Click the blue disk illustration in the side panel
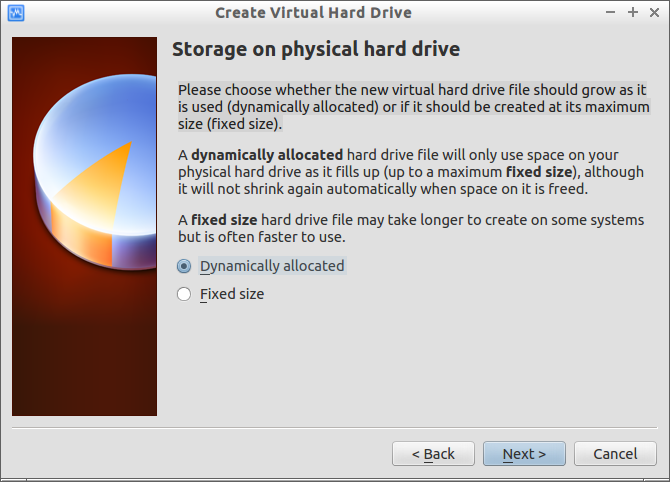This screenshot has height=482, width=670. click(95, 171)
